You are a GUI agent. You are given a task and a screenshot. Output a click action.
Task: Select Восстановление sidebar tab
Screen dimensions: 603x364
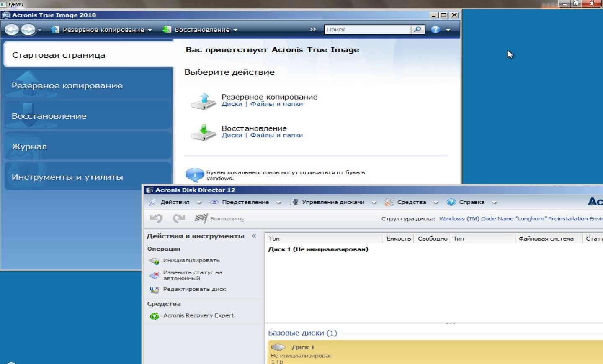[x=88, y=116]
